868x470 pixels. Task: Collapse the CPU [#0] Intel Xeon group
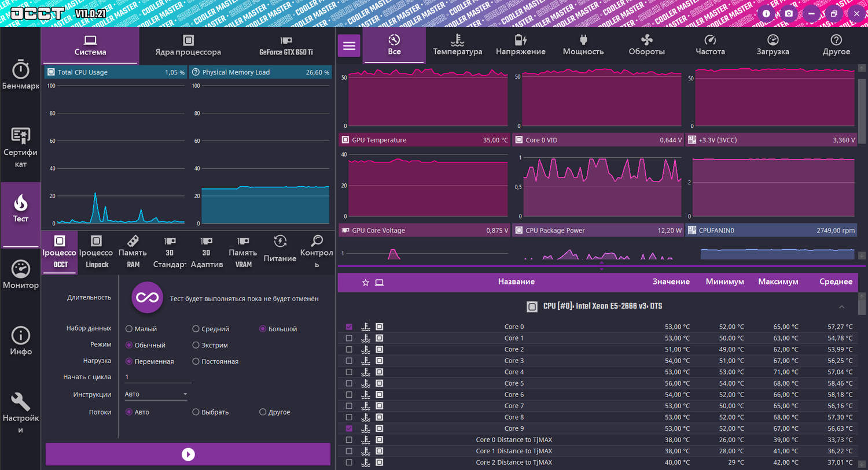tap(841, 306)
